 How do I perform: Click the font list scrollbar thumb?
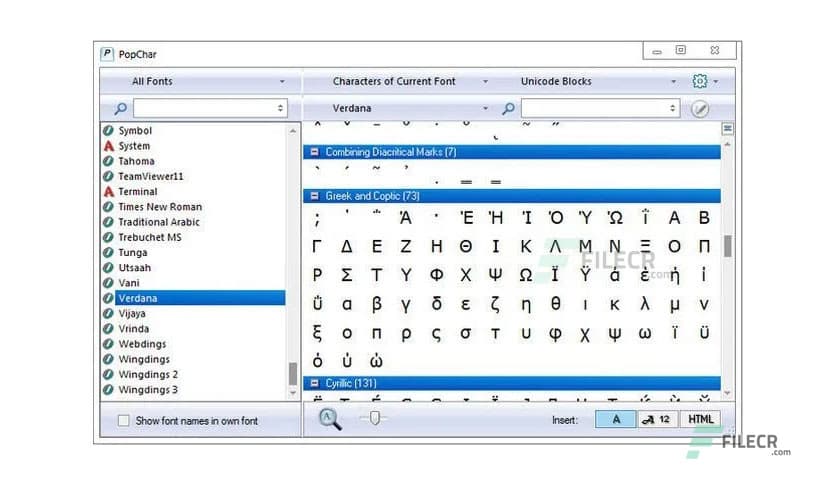pyautogui.click(x=293, y=374)
